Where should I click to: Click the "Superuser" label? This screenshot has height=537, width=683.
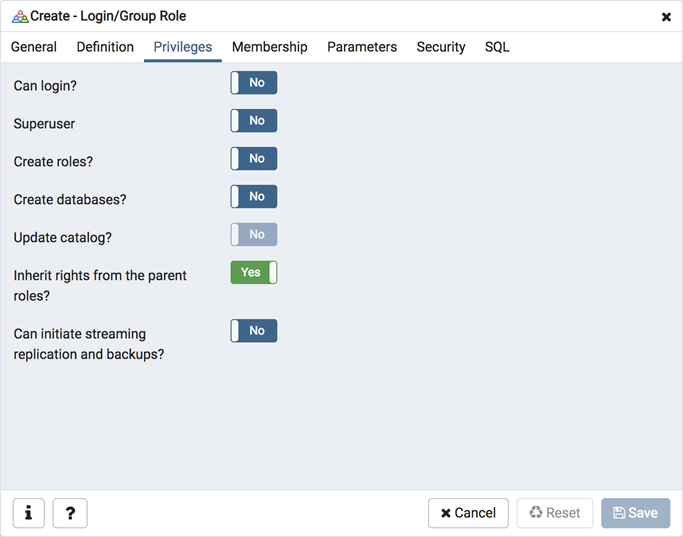44,124
